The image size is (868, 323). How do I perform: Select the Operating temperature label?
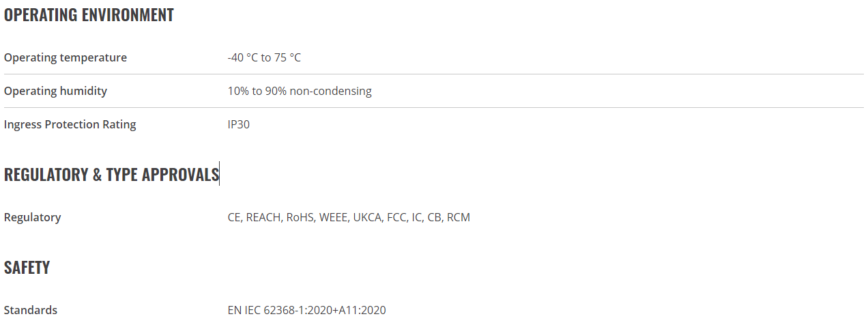pos(66,57)
